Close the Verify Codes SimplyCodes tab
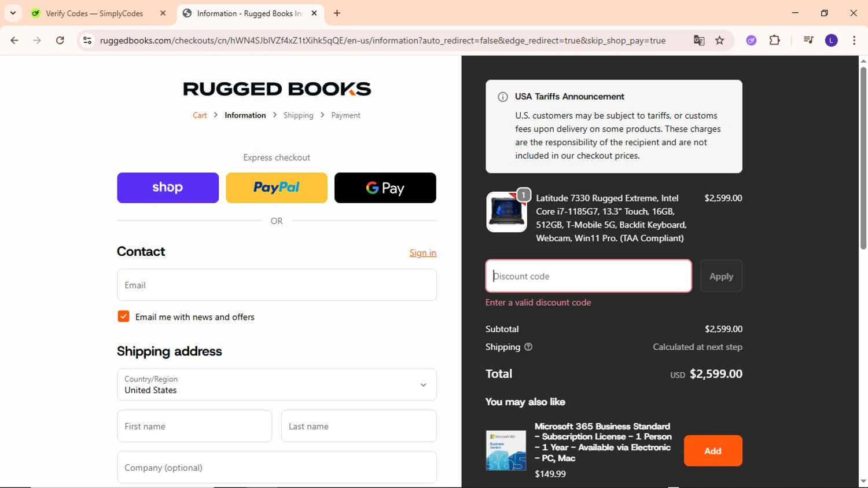This screenshot has width=868, height=488. (163, 13)
